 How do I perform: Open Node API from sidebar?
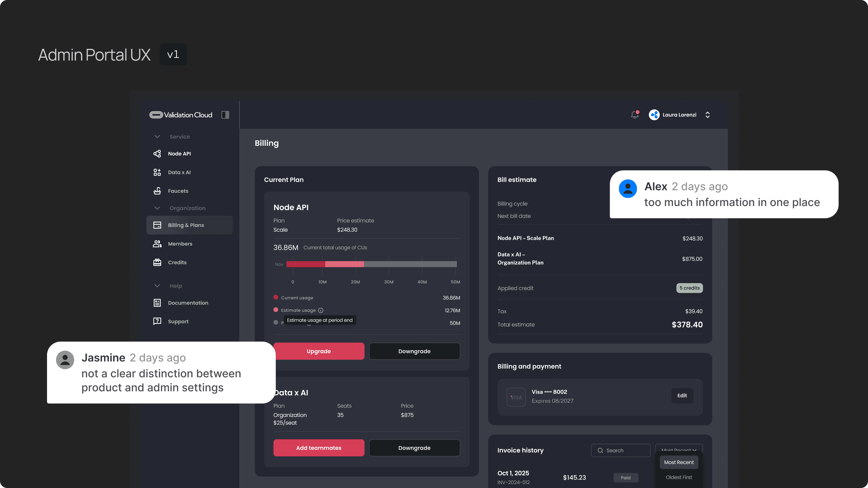[x=179, y=154]
